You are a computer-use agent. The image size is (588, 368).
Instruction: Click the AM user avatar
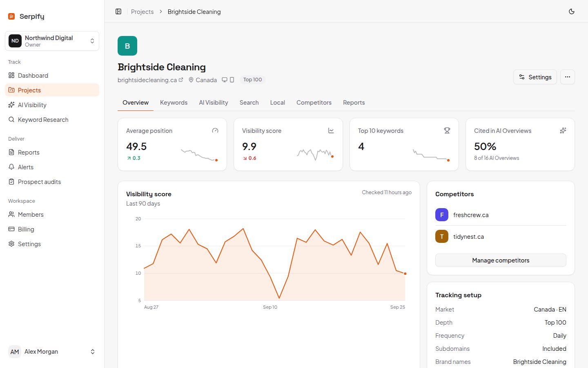[15, 352]
